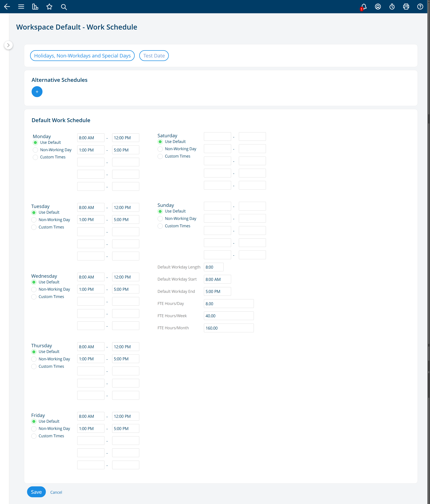430x504 pixels.
Task: Click the Test Date button
Action: coord(154,56)
